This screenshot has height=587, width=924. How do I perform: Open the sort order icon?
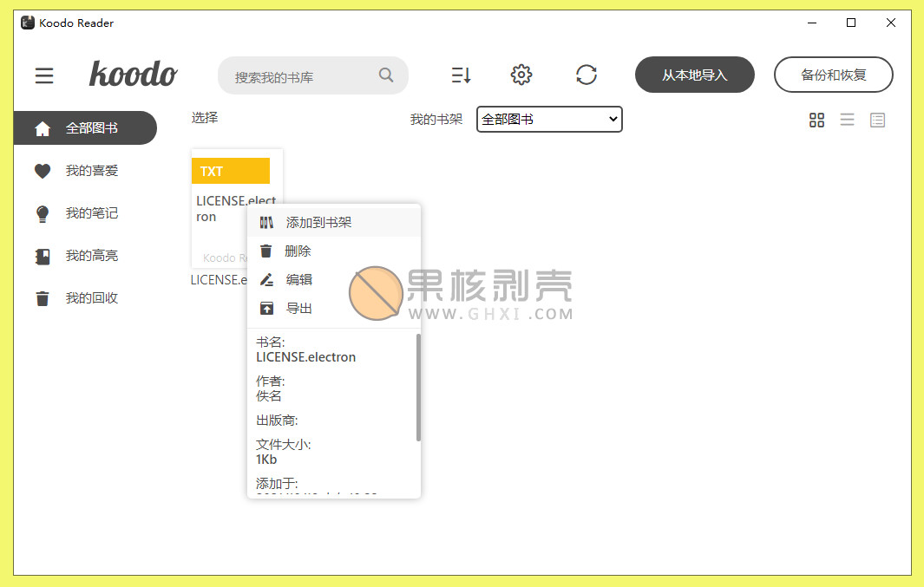[461, 75]
